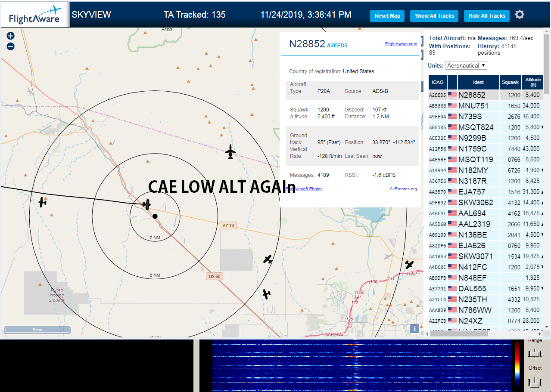
Task: Click the Show All Tracks button
Action: point(434,16)
